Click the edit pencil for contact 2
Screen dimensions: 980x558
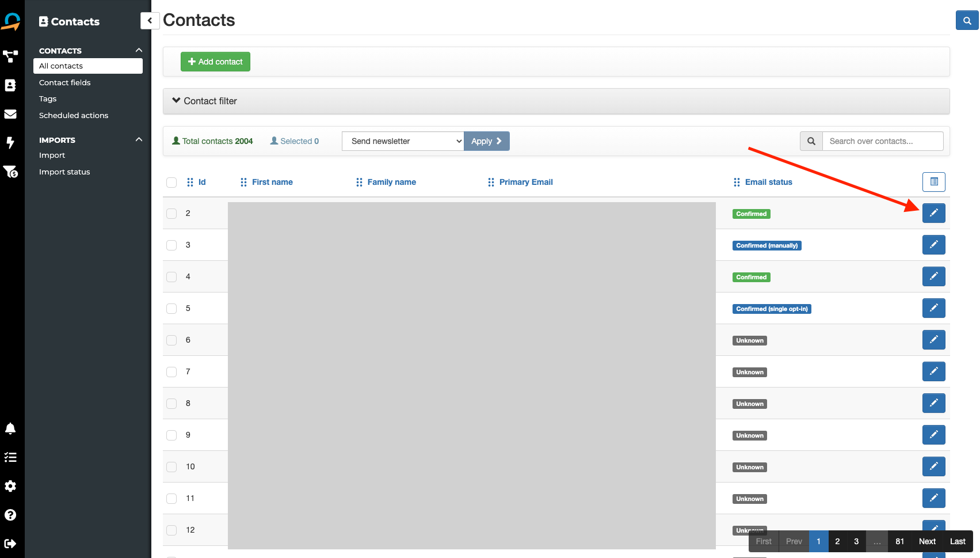[x=933, y=213]
